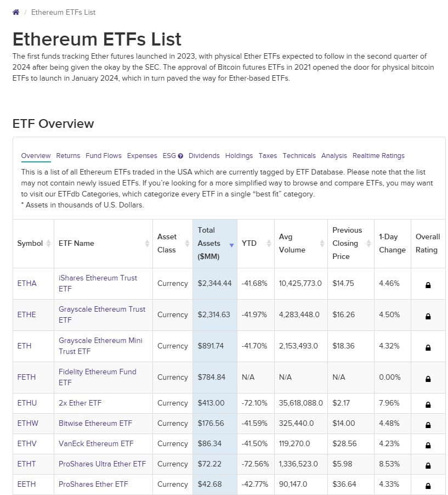448x495 pixels.
Task: Switch to the Returns tab
Action: tap(68, 156)
